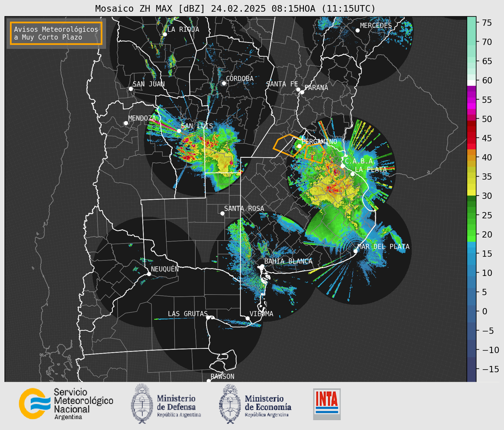The image size is (504, 430).
Task: Click the CÓRDOBA city marker dot
Action: [224, 83]
